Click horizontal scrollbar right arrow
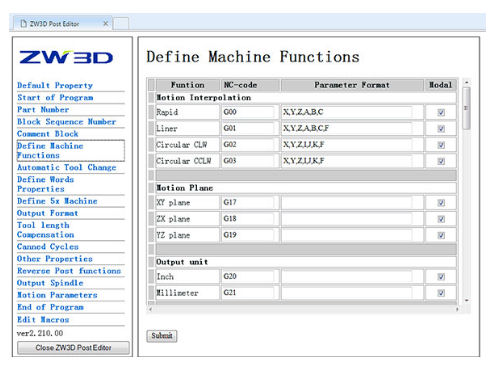The height and width of the screenshot is (370, 494). pyautogui.click(x=457, y=309)
